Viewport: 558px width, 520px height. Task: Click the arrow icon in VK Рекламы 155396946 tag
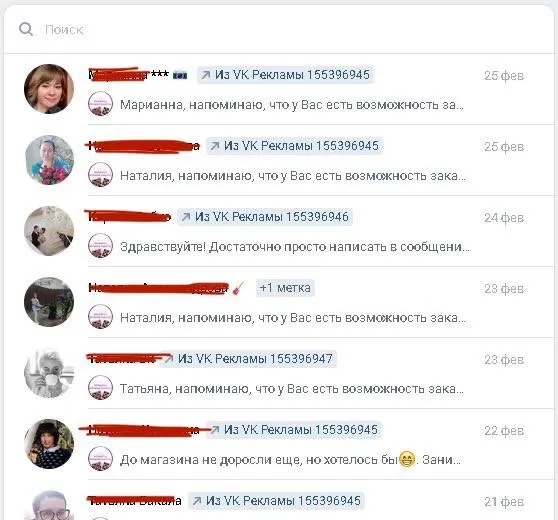[x=186, y=217]
